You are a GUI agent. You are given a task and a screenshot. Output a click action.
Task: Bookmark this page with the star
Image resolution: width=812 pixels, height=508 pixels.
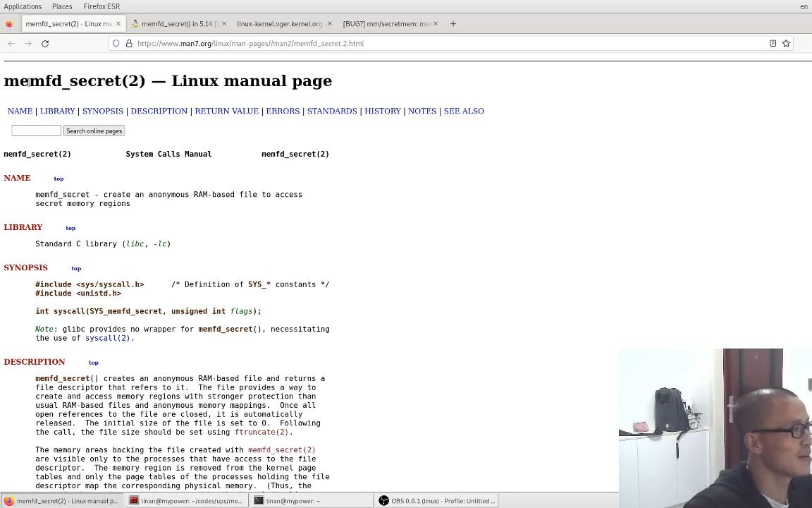[x=786, y=43]
